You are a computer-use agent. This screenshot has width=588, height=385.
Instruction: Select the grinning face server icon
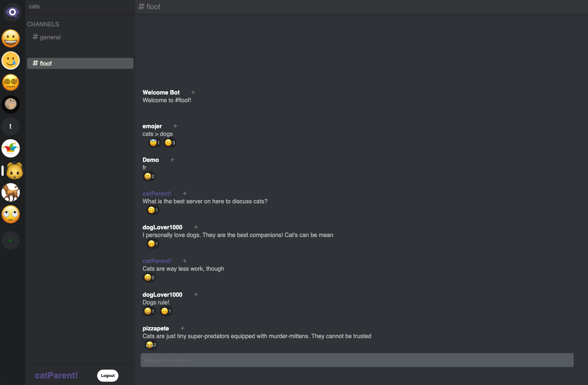pyautogui.click(x=11, y=38)
